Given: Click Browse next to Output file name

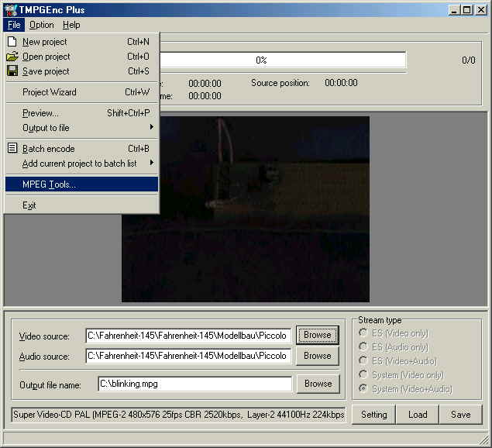Looking at the screenshot, I should 318,384.
